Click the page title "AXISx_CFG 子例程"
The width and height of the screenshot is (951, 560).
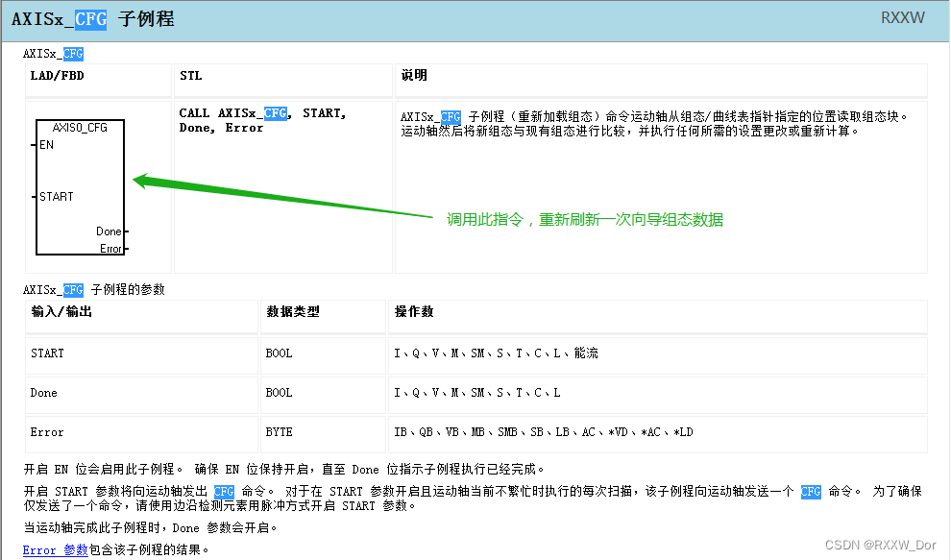(93, 19)
